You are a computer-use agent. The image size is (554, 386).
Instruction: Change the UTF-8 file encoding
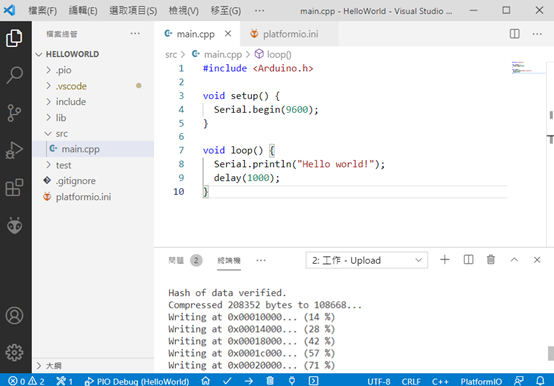tap(379, 381)
